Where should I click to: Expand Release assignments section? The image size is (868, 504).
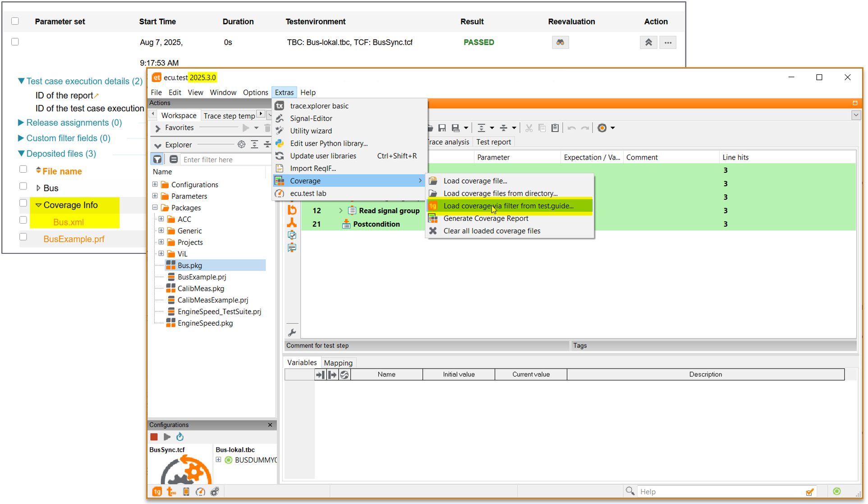21,123
